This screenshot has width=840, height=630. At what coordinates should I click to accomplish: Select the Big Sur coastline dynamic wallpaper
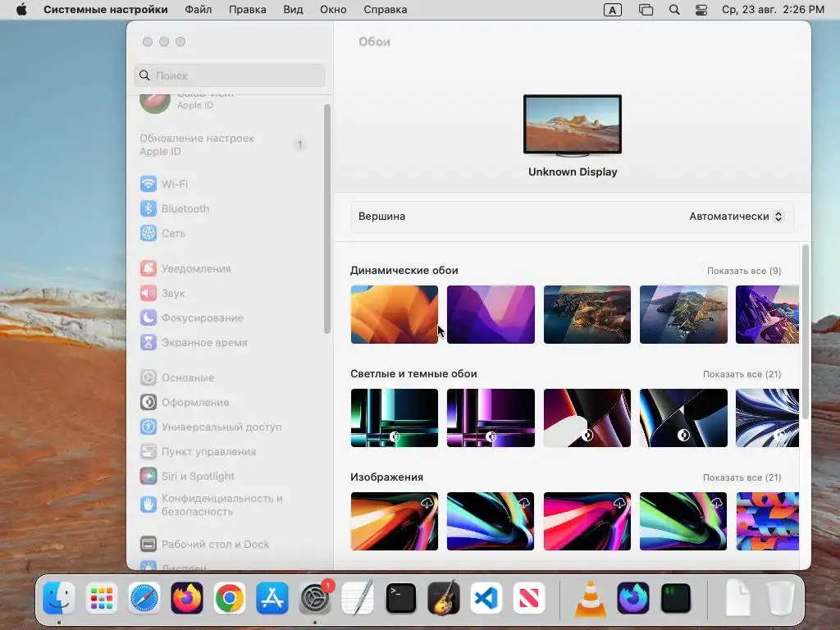tap(587, 314)
